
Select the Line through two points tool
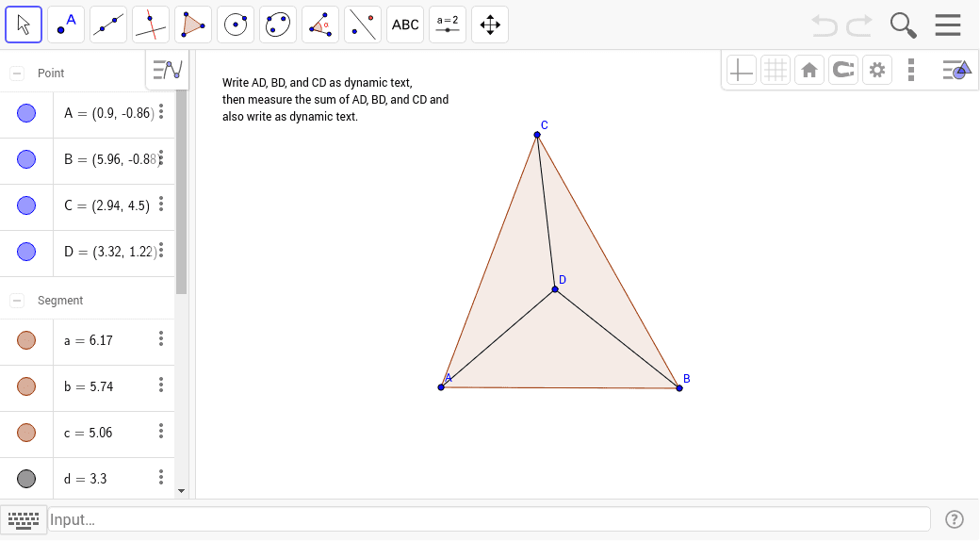pyautogui.click(x=108, y=25)
